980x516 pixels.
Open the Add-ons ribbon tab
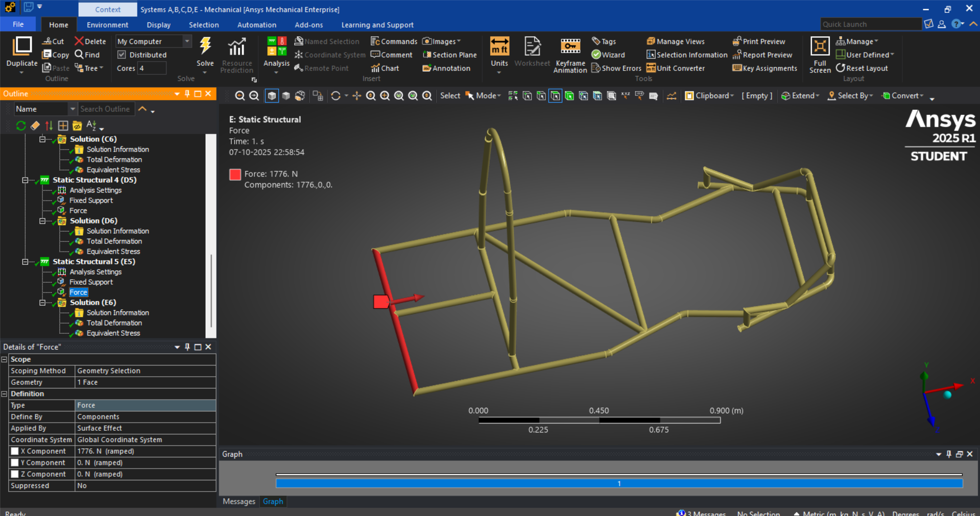tap(309, 24)
